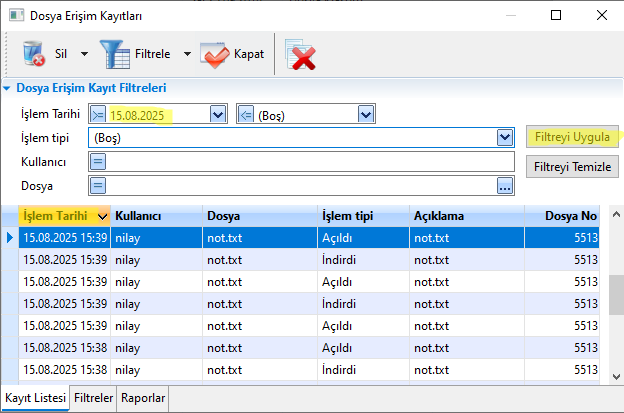Open Dosya field's equals operator icon
This screenshot has width=624, height=413.
[98, 185]
